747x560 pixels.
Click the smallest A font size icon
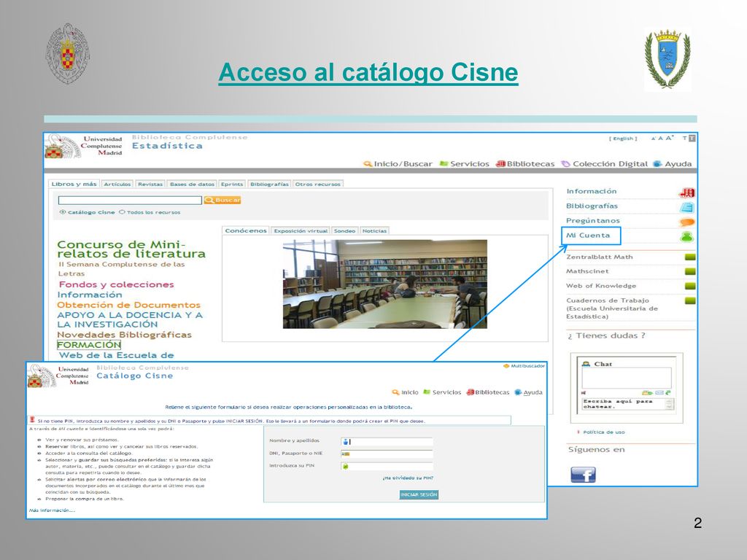pos(653,139)
